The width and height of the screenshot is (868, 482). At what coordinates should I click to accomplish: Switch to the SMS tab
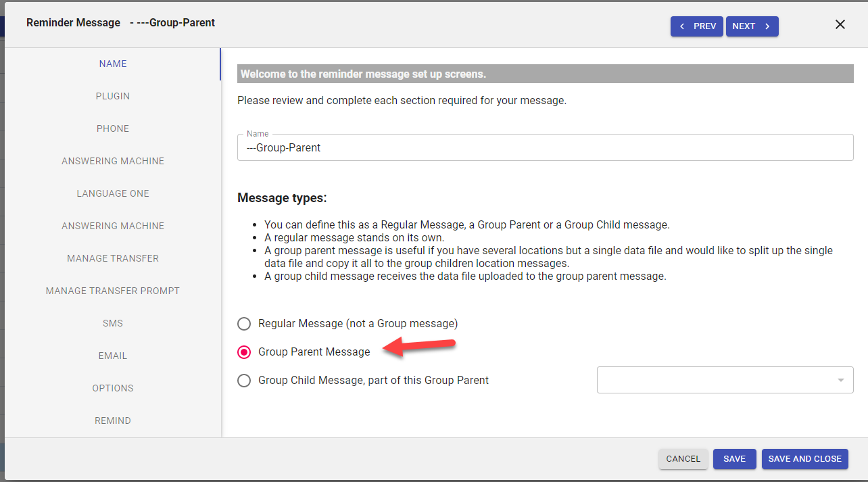click(x=113, y=323)
